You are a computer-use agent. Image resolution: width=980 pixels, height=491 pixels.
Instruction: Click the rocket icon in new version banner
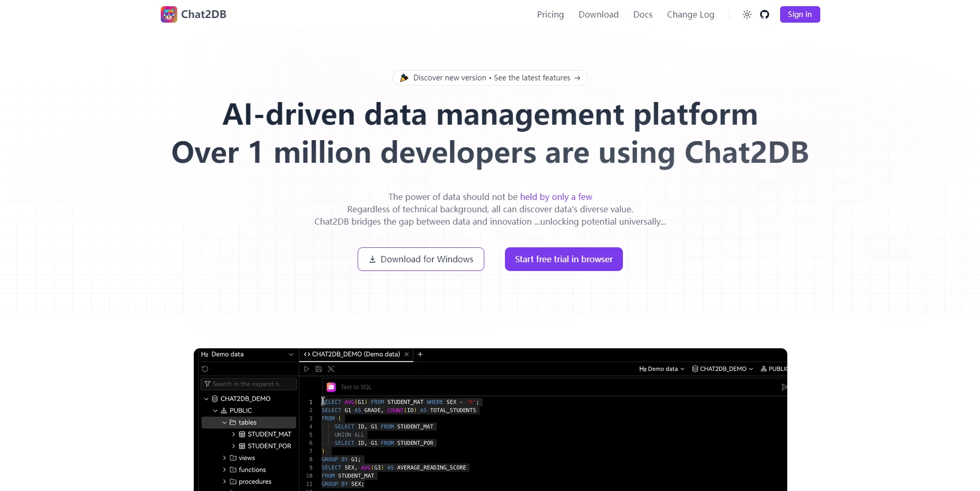tap(404, 78)
